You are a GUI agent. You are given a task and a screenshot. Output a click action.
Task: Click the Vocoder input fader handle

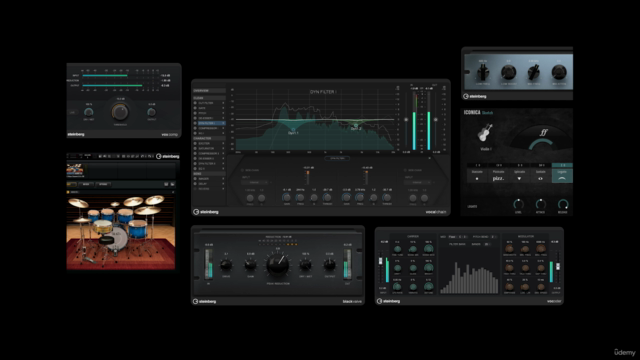point(381,261)
